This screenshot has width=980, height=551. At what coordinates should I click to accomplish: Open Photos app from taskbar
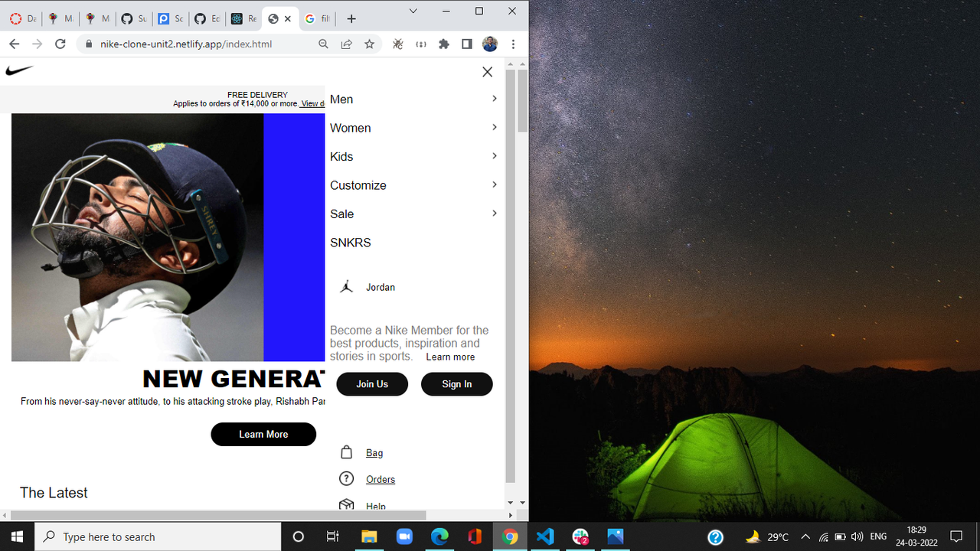tap(616, 536)
